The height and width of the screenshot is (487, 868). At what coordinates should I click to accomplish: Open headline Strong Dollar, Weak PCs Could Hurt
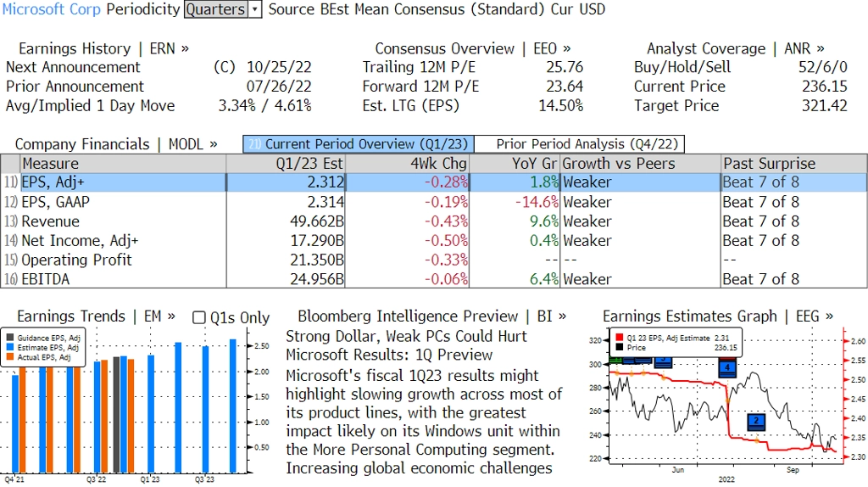[x=406, y=336]
